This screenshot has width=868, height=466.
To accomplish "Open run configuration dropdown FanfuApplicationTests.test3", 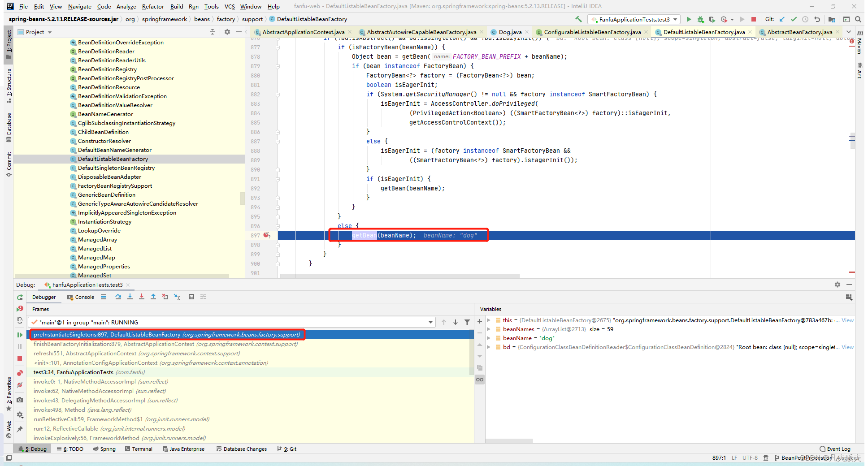I will [634, 19].
